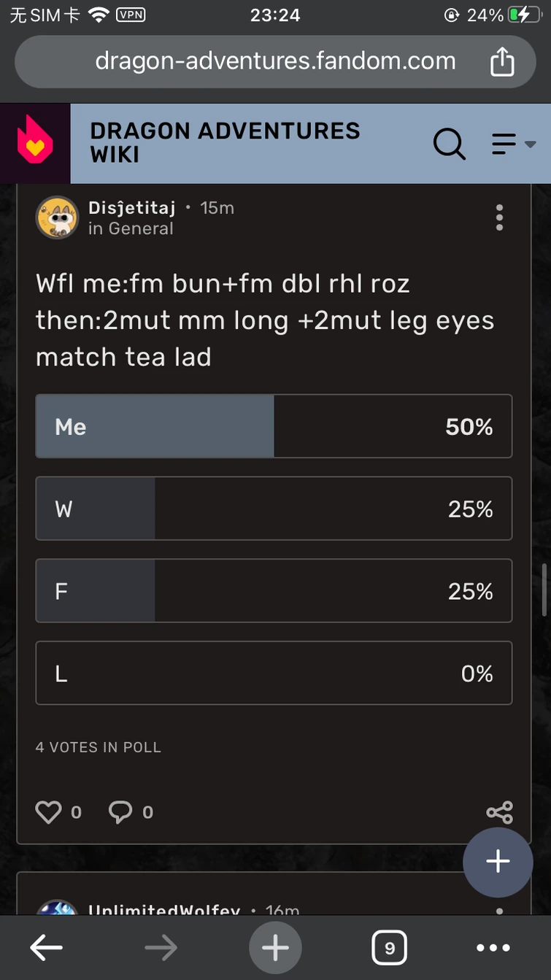This screenshot has height=980, width=551.
Task: Open the General category link
Action: (x=141, y=228)
